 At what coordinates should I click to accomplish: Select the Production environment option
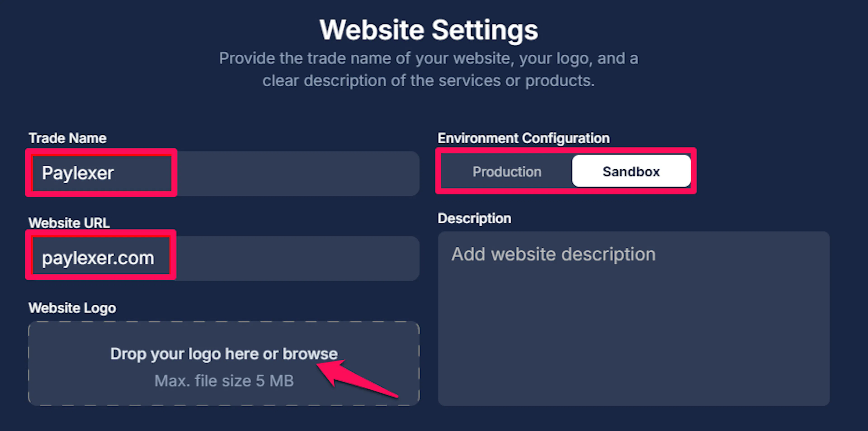(507, 172)
